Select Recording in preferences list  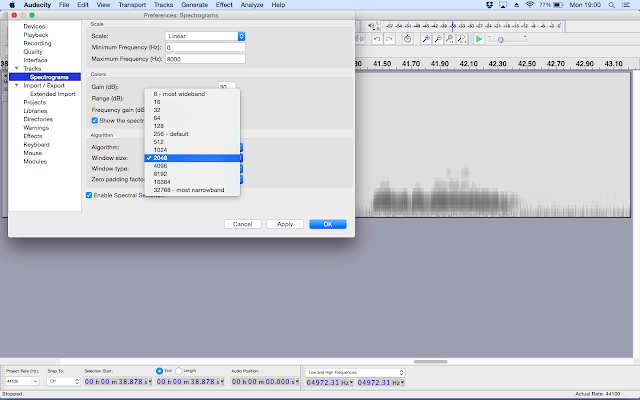tap(37, 43)
